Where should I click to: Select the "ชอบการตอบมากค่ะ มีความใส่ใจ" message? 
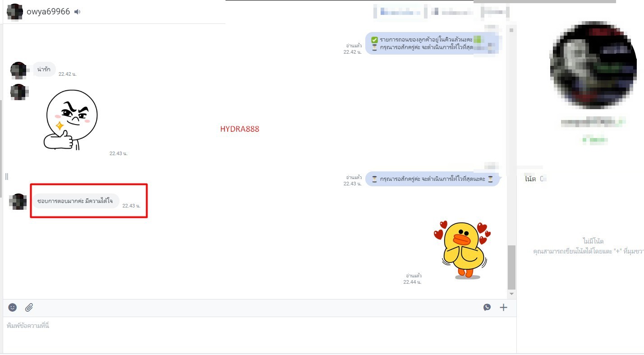coord(75,201)
